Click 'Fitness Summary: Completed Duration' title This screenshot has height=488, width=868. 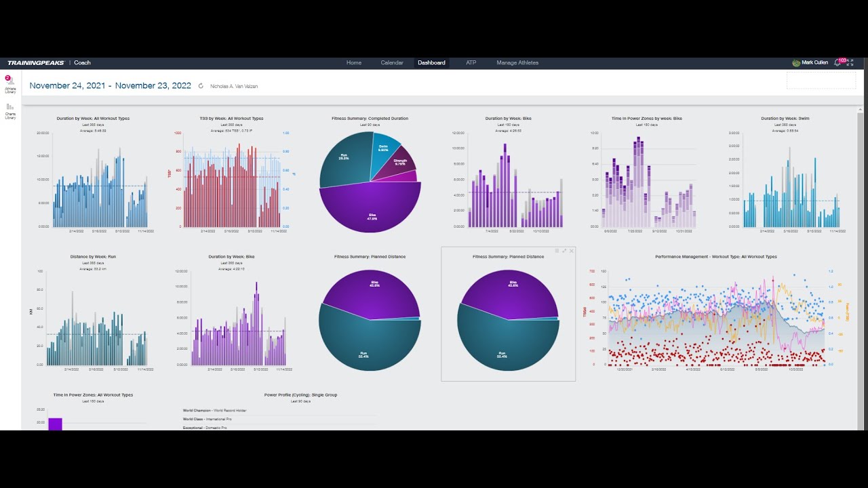[x=370, y=119]
